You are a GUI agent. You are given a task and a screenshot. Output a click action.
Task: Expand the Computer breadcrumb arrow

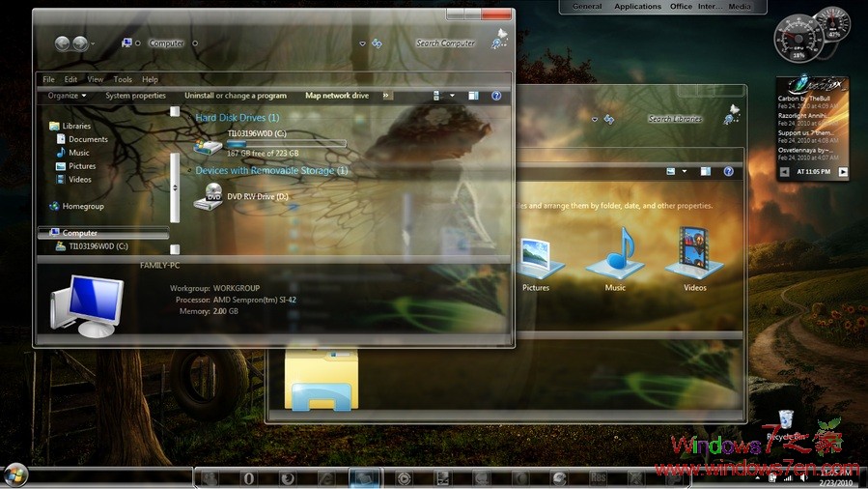(x=195, y=43)
